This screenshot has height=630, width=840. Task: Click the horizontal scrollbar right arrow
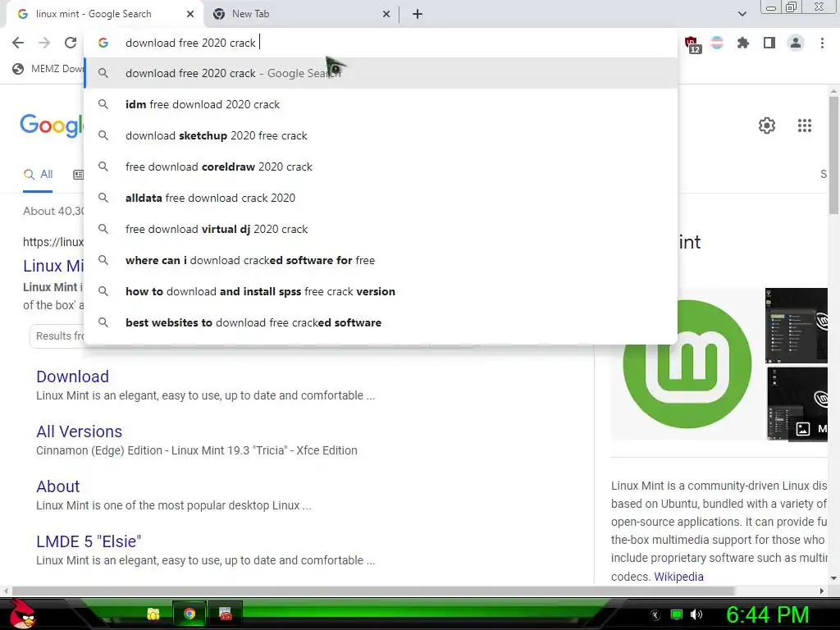[822, 591]
